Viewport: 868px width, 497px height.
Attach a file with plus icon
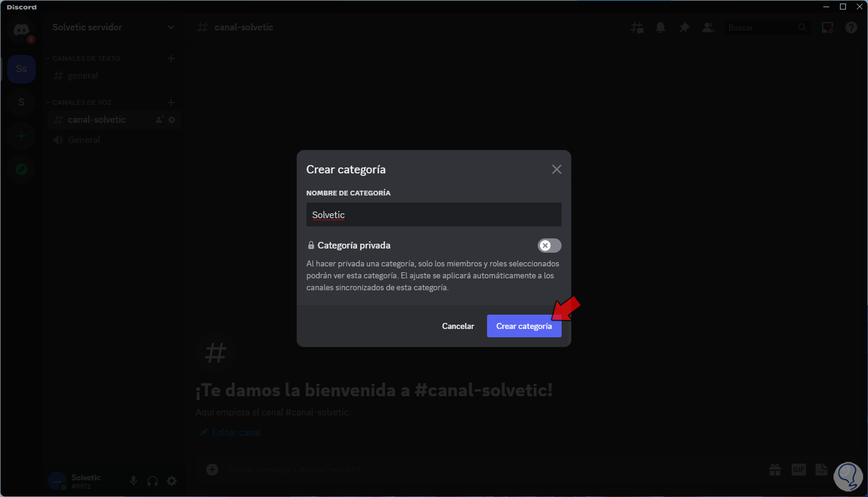pyautogui.click(x=212, y=470)
